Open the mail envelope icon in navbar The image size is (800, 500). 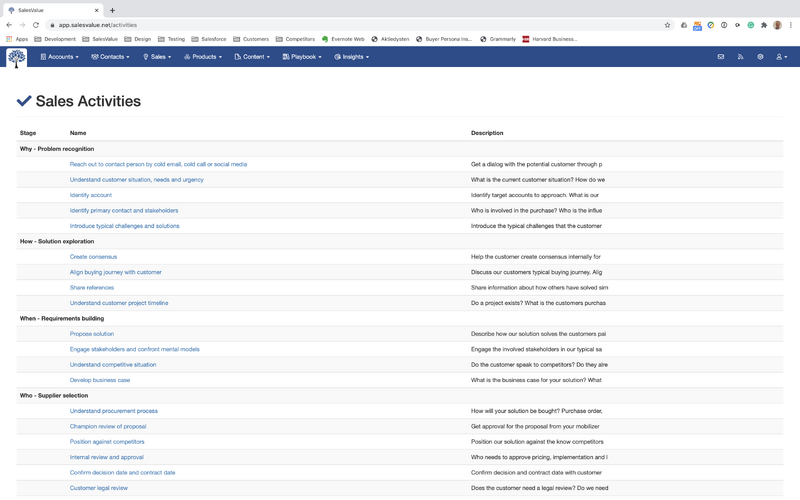point(720,57)
